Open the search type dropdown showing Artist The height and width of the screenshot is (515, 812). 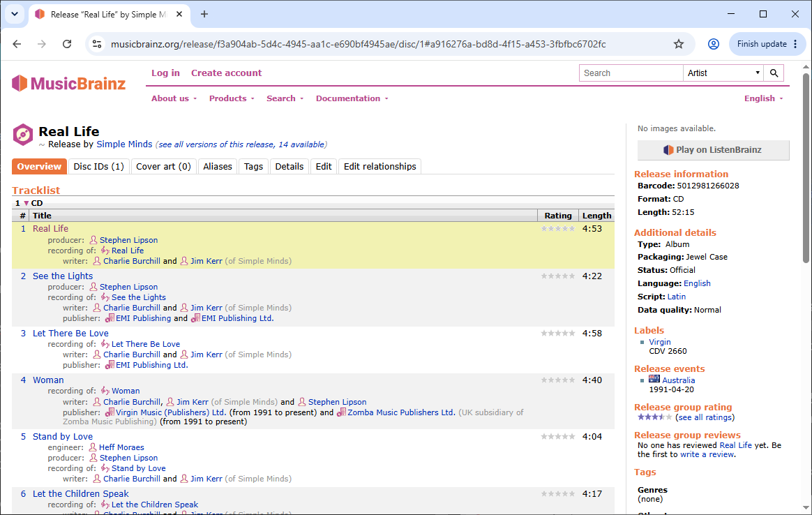click(723, 73)
